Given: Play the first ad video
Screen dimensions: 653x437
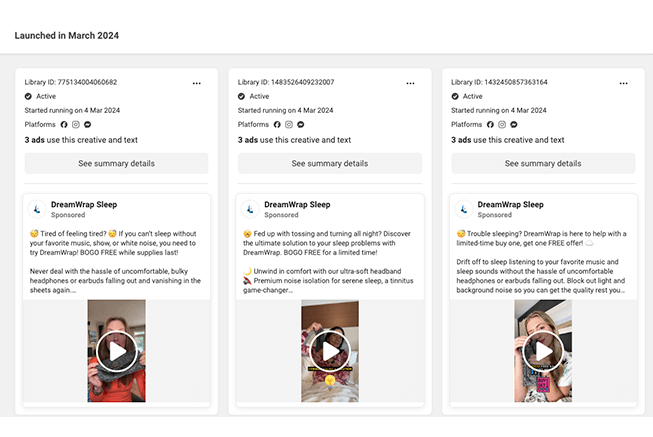Looking at the screenshot, I should pyautogui.click(x=116, y=350).
